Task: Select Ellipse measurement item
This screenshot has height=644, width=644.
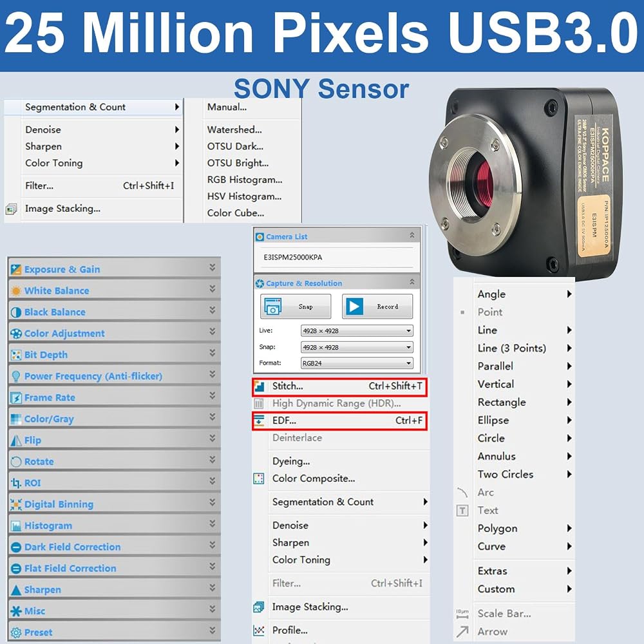Action: tap(493, 420)
